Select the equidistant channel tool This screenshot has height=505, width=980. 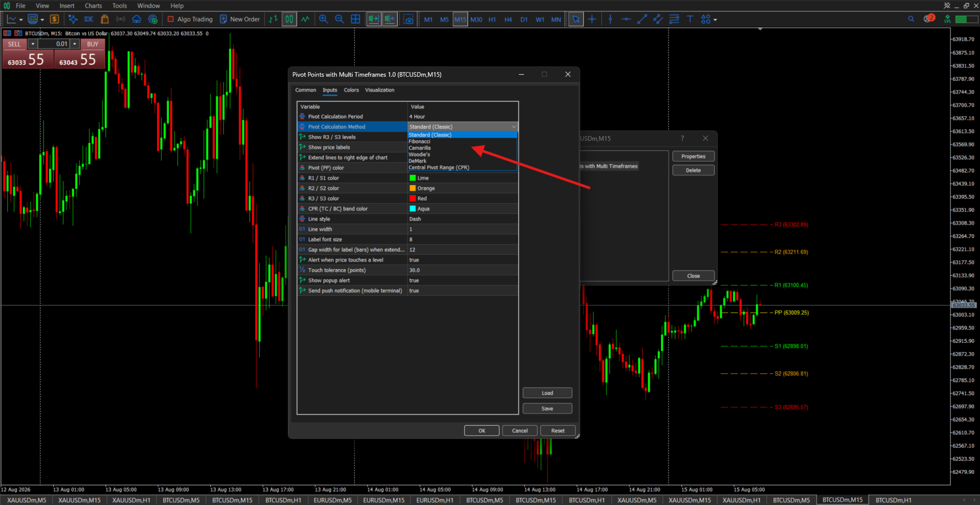(x=658, y=19)
